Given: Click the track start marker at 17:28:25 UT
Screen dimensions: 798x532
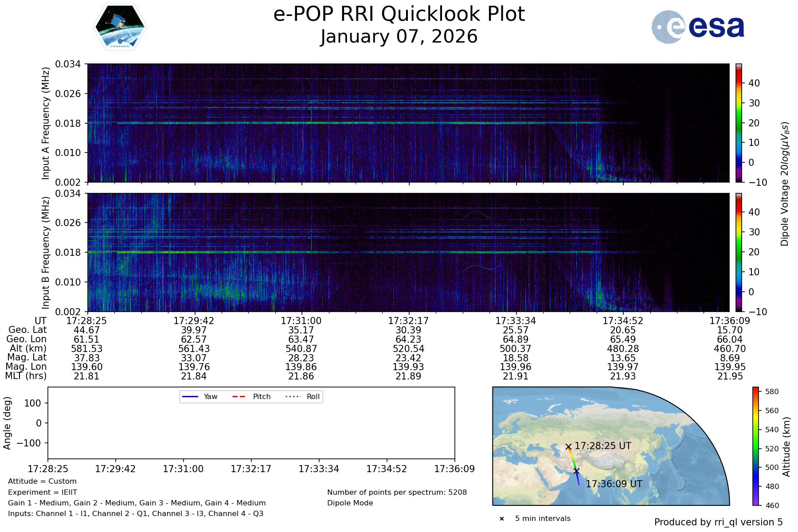Looking at the screenshot, I should click(x=568, y=446).
